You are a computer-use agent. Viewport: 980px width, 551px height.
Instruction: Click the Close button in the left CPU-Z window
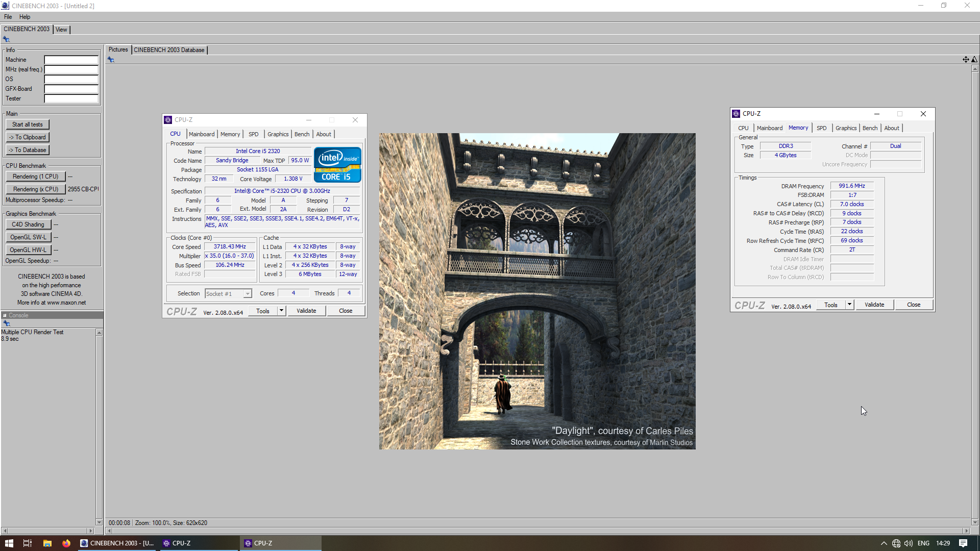pos(346,311)
